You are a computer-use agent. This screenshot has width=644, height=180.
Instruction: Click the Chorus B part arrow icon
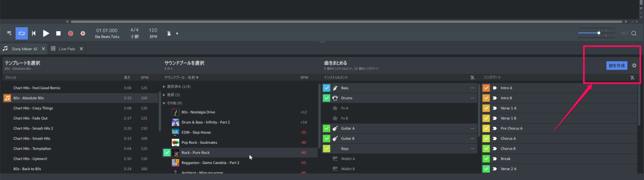point(495,148)
